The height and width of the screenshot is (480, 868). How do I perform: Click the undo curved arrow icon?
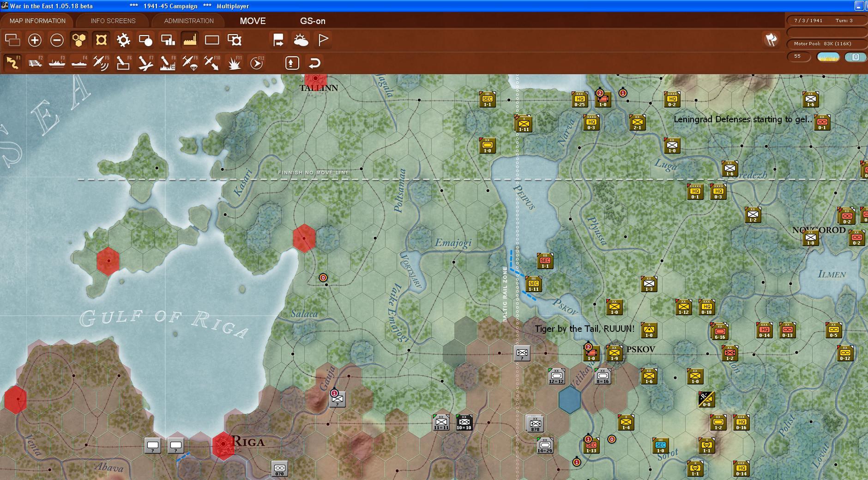pyautogui.click(x=314, y=63)
